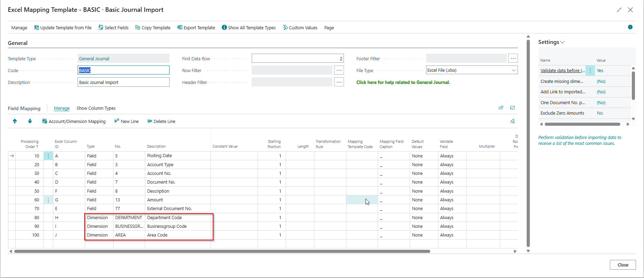Click General section header
This screenshot has height=278, width=644.
18,43
